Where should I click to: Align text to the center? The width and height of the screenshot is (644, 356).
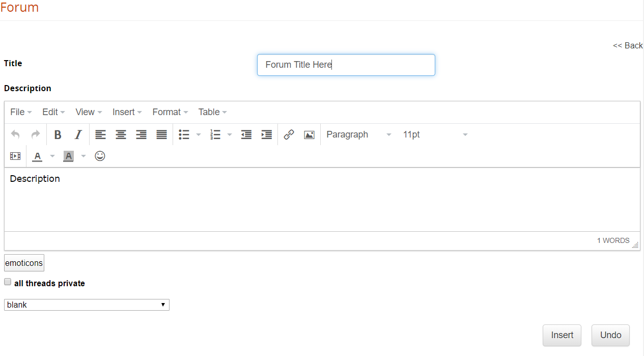click(x=121, y=134)
